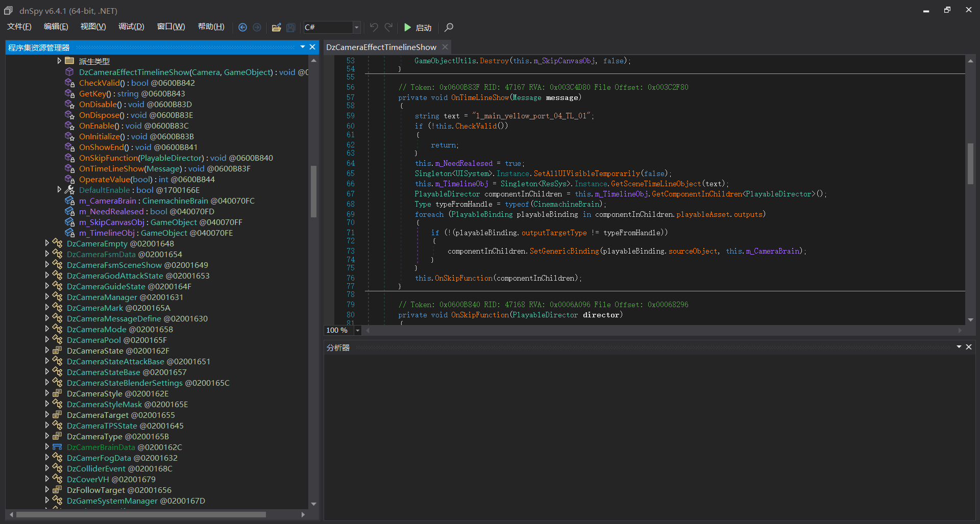Expand the 派生类型 tree node
Image resolution: width=980 pixels, height=524 pixels.
(59, 61)
